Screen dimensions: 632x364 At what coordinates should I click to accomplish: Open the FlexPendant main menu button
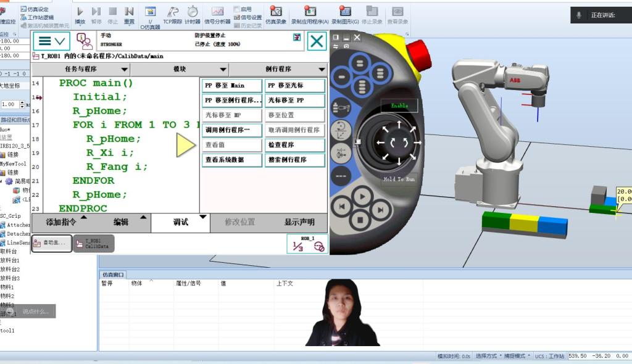pos(51,41)
